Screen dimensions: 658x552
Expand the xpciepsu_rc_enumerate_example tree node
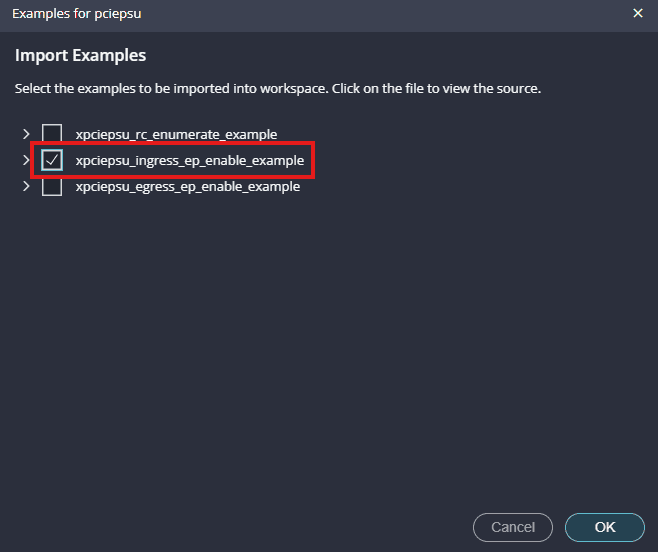26,133
